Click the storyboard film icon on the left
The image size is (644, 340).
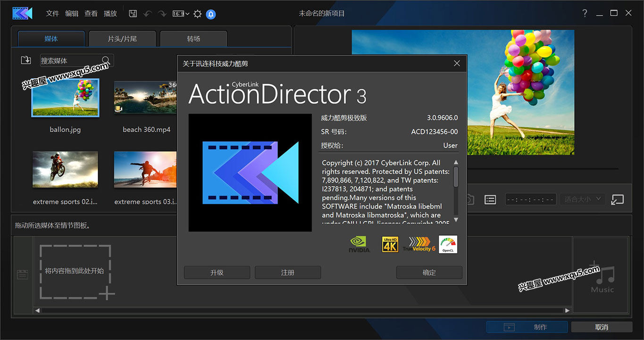(23, 274)
